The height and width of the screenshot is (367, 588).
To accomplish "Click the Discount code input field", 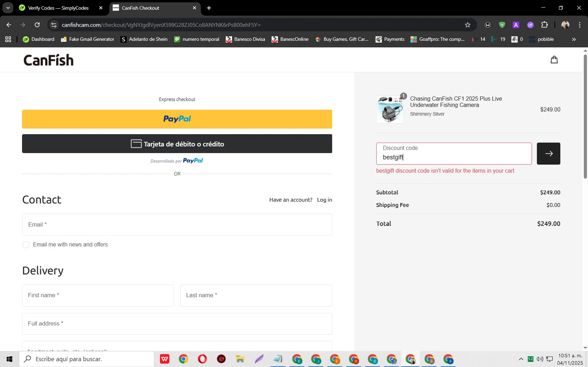I will (454, 154).
